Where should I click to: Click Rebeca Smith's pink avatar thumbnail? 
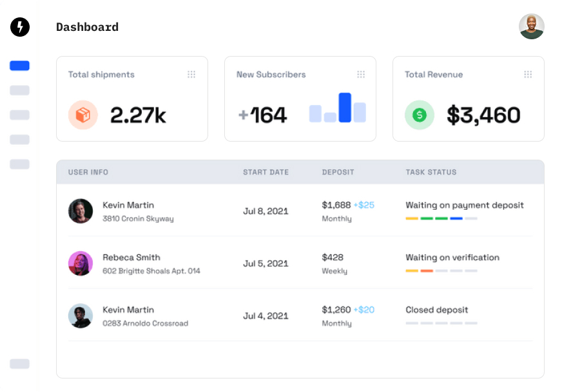[81, 263]
